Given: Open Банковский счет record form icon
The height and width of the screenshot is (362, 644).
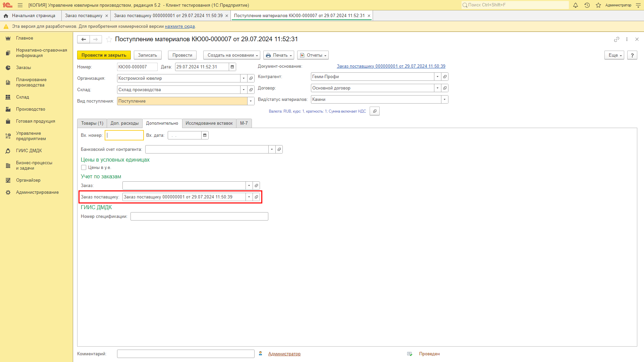Looking at the screenshot, I should tap(279, 149).
